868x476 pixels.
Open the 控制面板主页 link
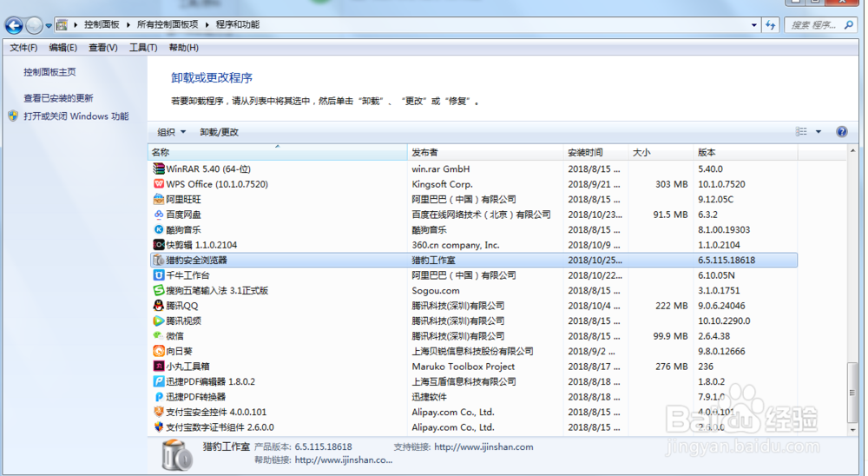click(49, 72)
